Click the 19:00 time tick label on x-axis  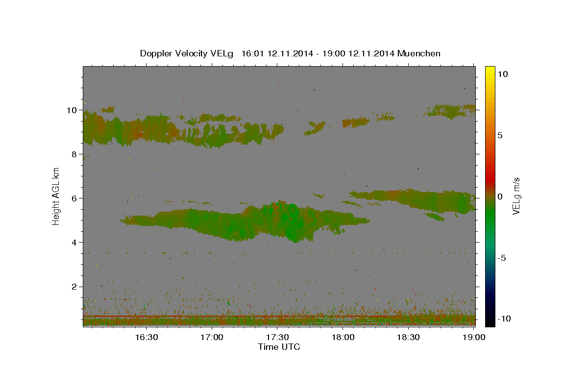click(473, 338)
